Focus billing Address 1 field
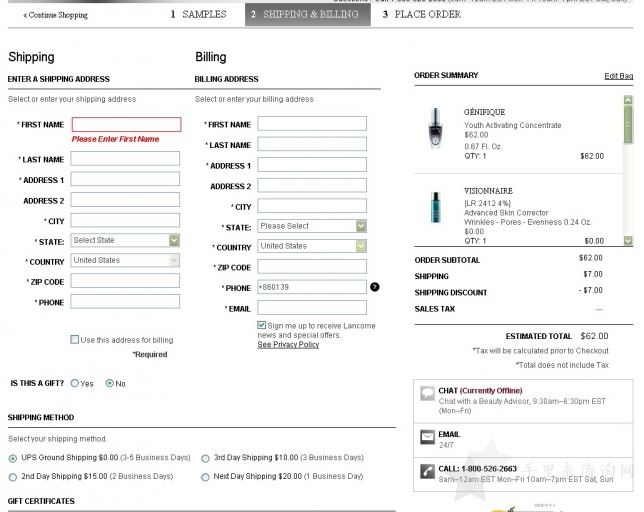The width and height of the screenshot is (644, 512). (x=312, y=165)
